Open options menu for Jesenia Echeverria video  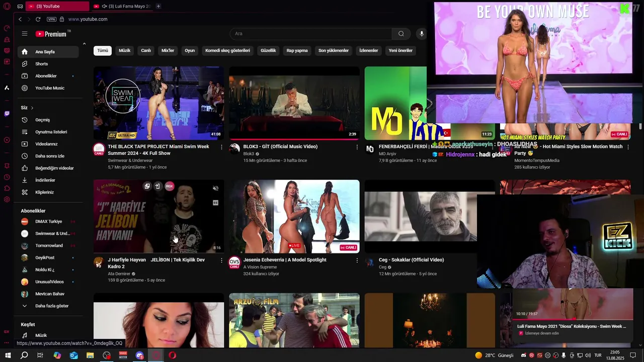click(x=357, y=260)
